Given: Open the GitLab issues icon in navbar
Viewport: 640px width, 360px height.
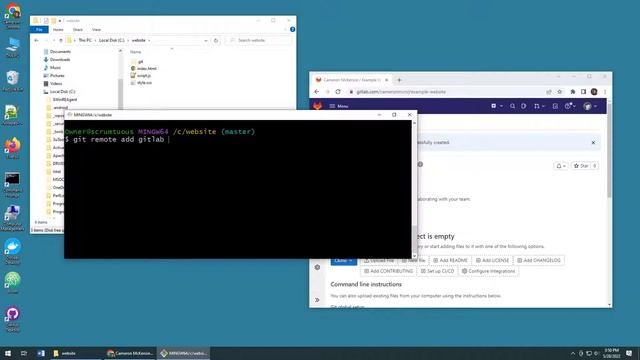Looking at the screenshot, I should point(524,106).
